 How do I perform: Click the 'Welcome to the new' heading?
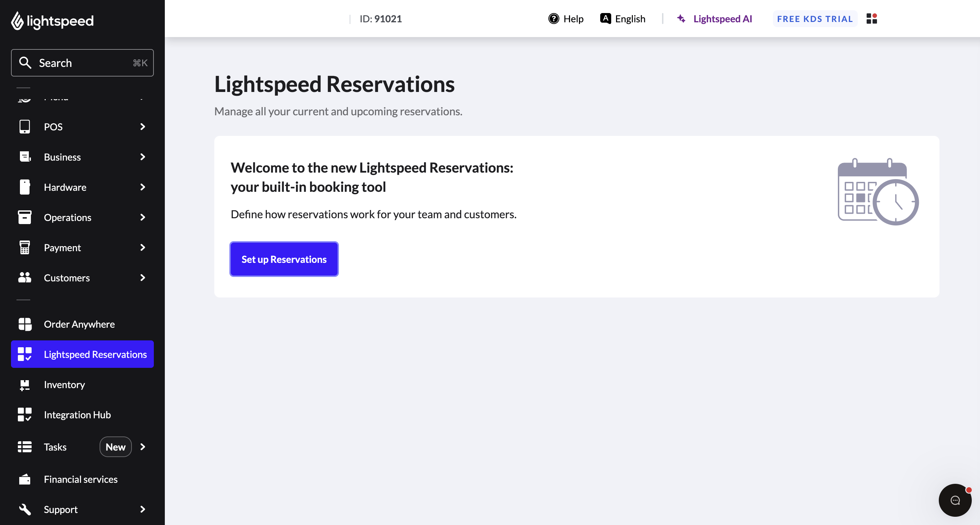point(372,177)
